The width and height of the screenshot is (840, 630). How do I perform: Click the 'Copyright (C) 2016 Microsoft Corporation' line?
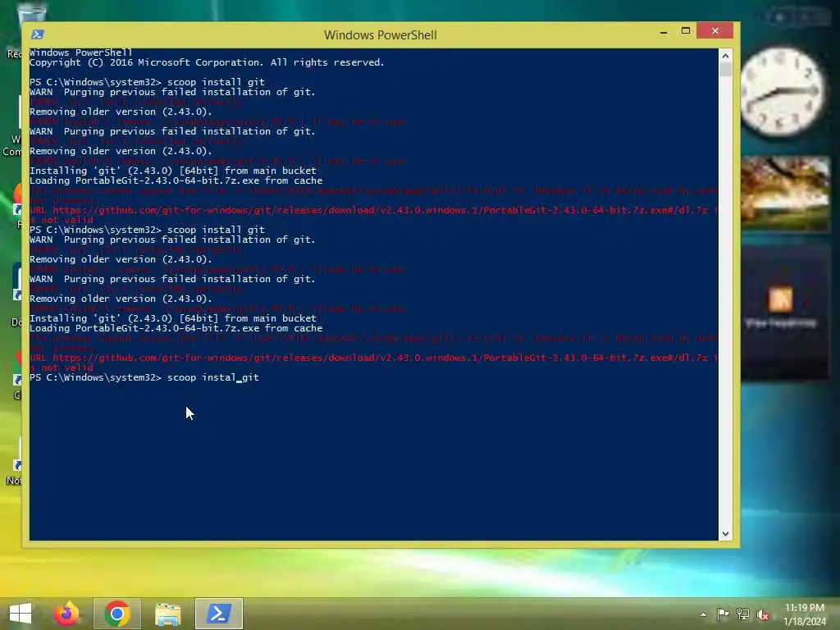(207, 62)
